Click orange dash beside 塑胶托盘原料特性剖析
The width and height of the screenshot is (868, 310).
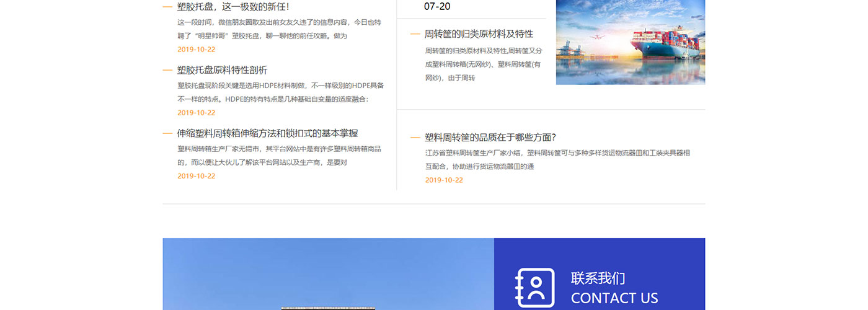(167, 70)
